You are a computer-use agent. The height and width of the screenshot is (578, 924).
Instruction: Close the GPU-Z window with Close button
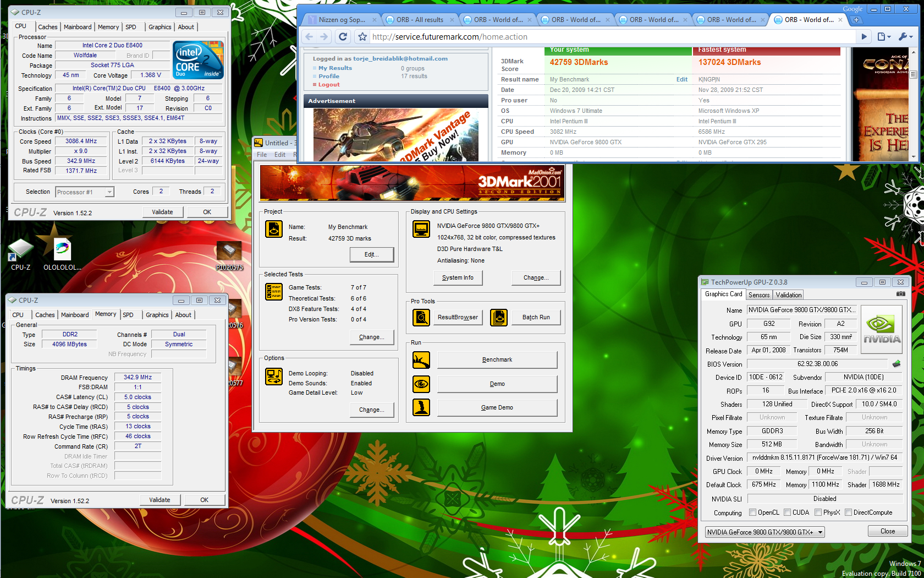tap(887, 531)
